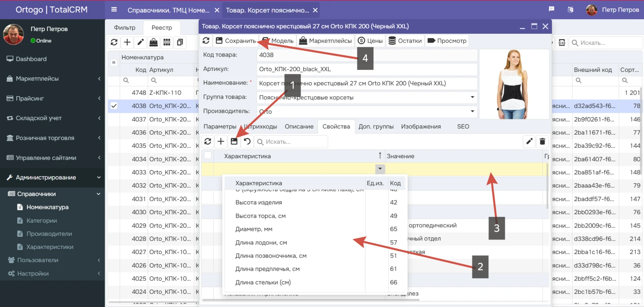Open the Модель button

point(278,41)
